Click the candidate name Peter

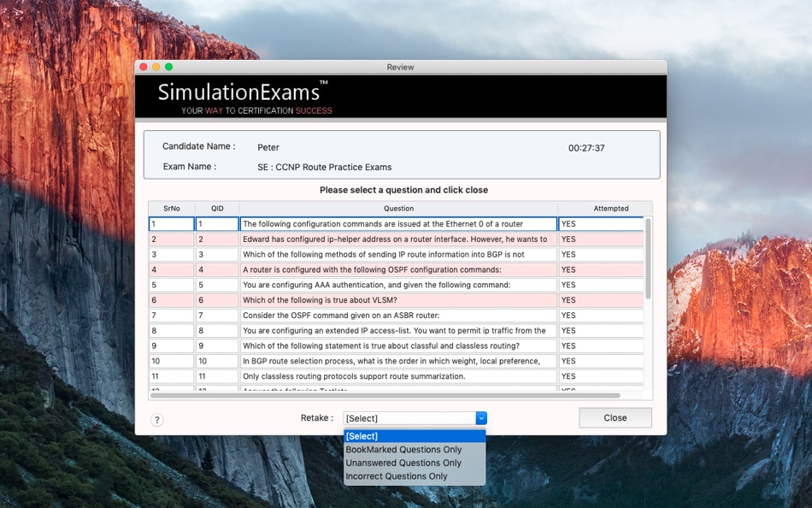268,148
